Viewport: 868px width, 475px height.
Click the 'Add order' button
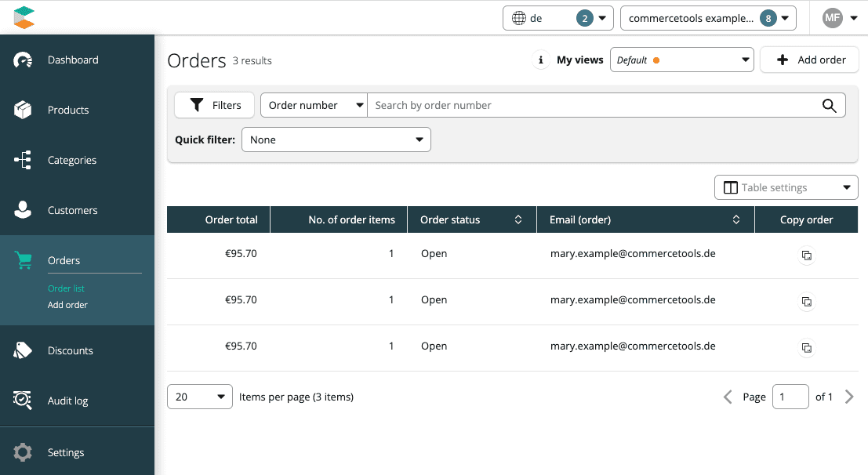click(x=808, y=60)
